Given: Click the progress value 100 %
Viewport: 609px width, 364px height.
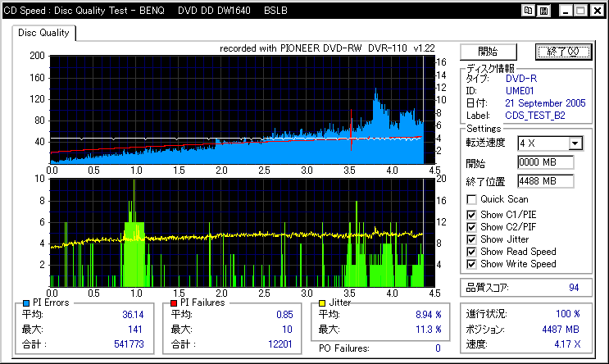Looking at the screenshot, I should pyautogui.click(x=568, y=313).
